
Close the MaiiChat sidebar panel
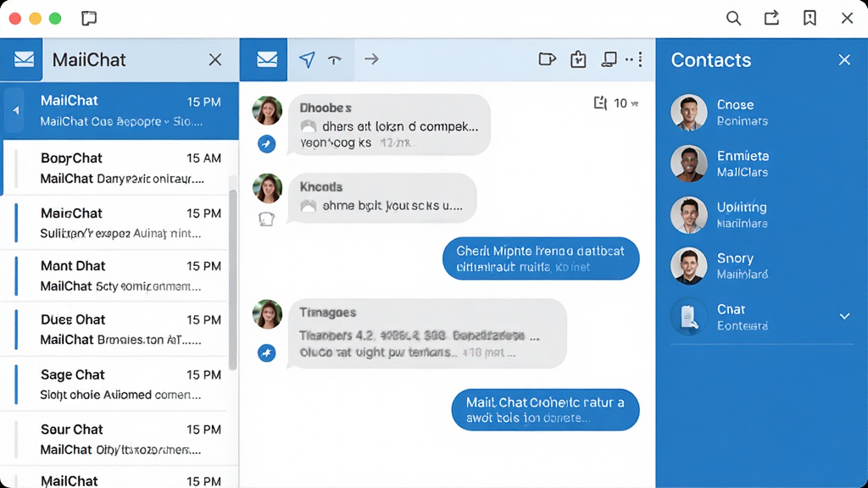pyautogui.click(x=215, y=60)
